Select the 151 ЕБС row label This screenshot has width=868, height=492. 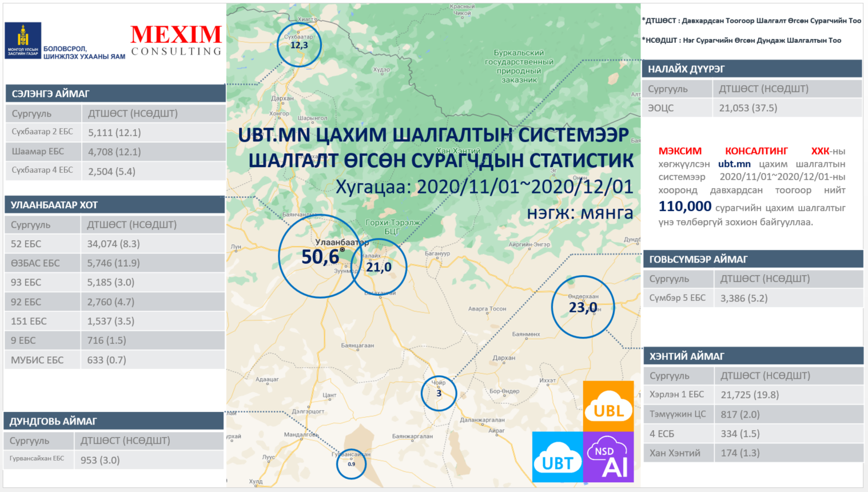point(29,322)
